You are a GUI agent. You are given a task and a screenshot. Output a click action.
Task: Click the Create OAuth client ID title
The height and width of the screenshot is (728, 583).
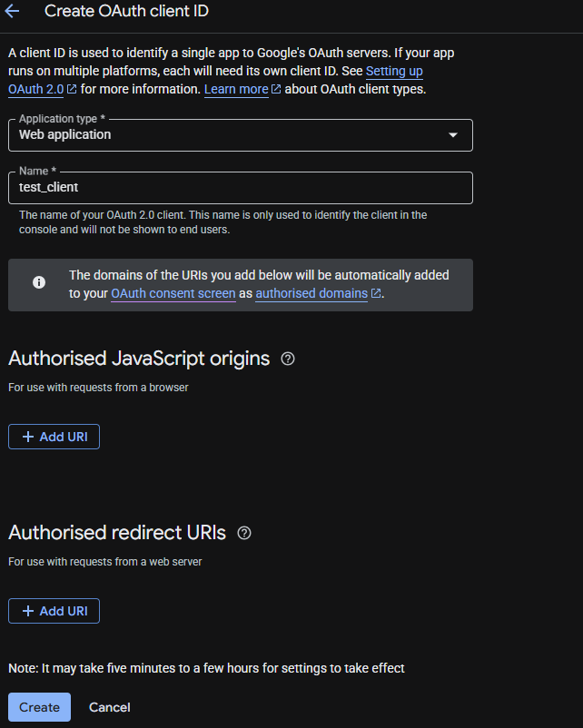126,11
